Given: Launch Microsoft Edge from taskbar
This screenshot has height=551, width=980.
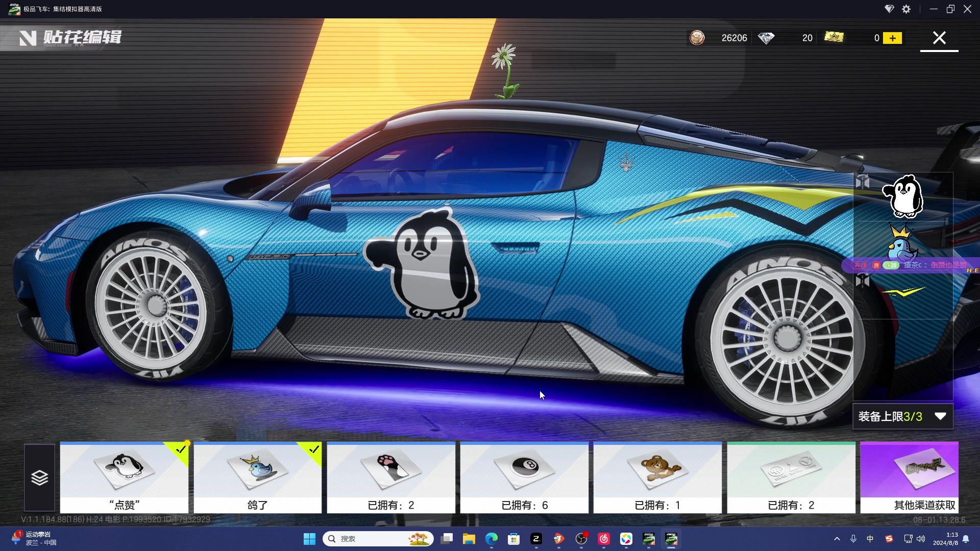Looking at the screenshot, I should pos(492,539).
